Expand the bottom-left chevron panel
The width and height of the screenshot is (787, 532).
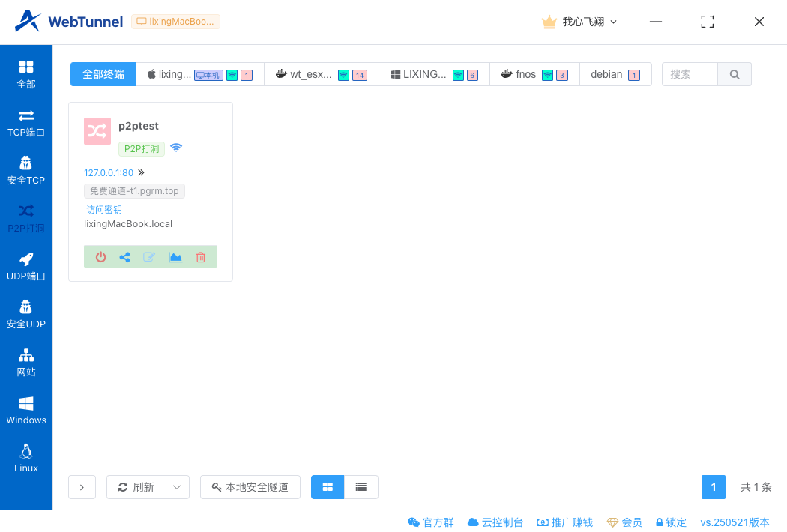pyautogui.click(x=82, y=487)
